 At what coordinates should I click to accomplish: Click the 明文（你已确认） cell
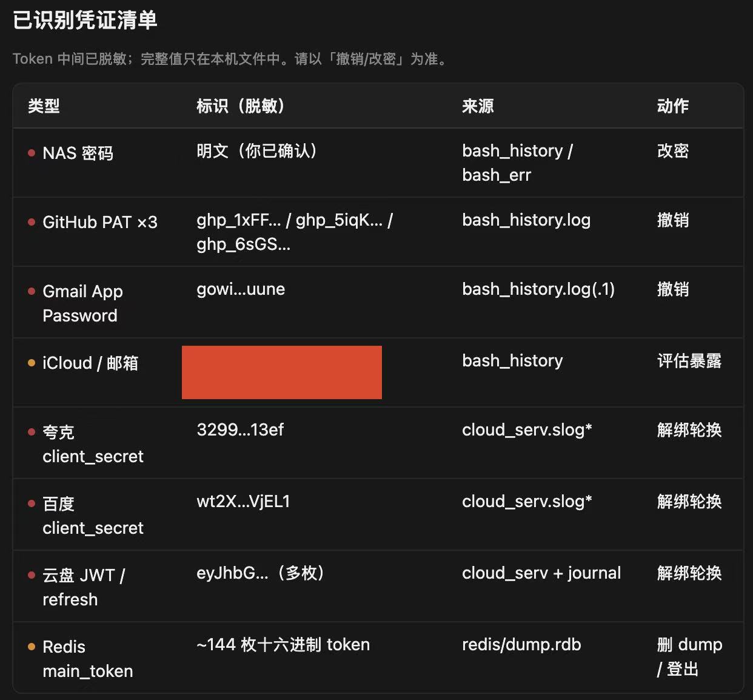pyautogui.click(x=257, y=150)
